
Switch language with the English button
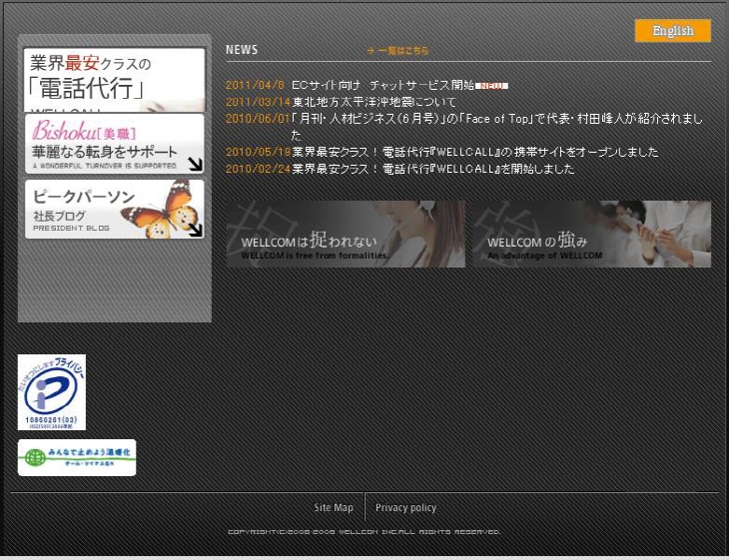coord(672,31)
